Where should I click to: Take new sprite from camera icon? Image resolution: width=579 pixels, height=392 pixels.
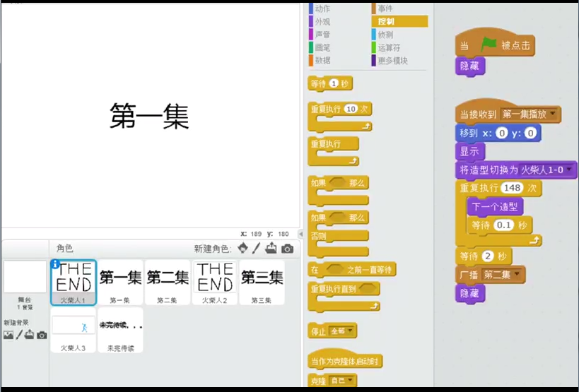click(x=287, y=249)
